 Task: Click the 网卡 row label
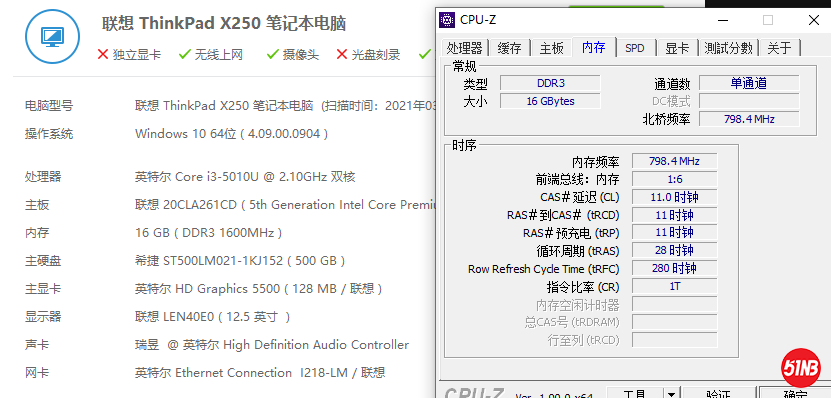point(37,373)
